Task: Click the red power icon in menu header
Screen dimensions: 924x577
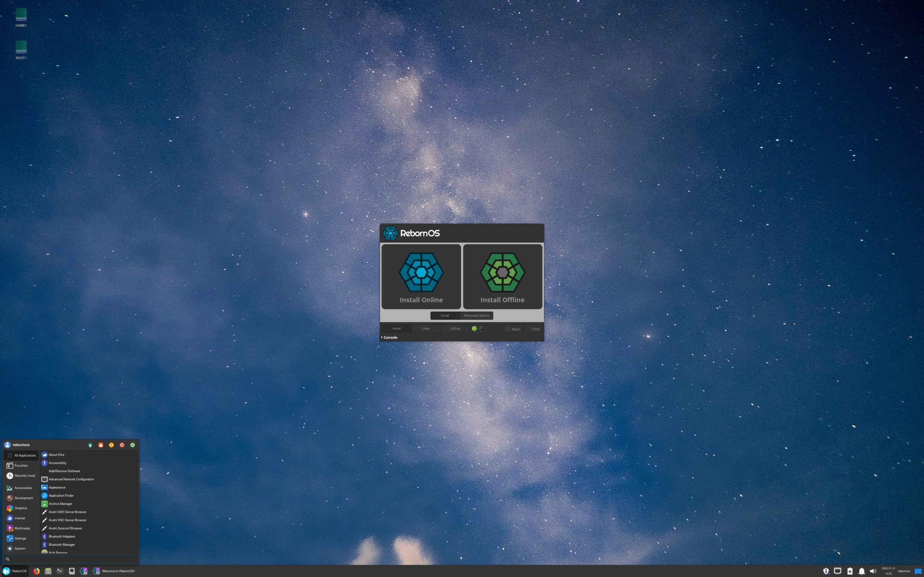Action: pos(122,445)
